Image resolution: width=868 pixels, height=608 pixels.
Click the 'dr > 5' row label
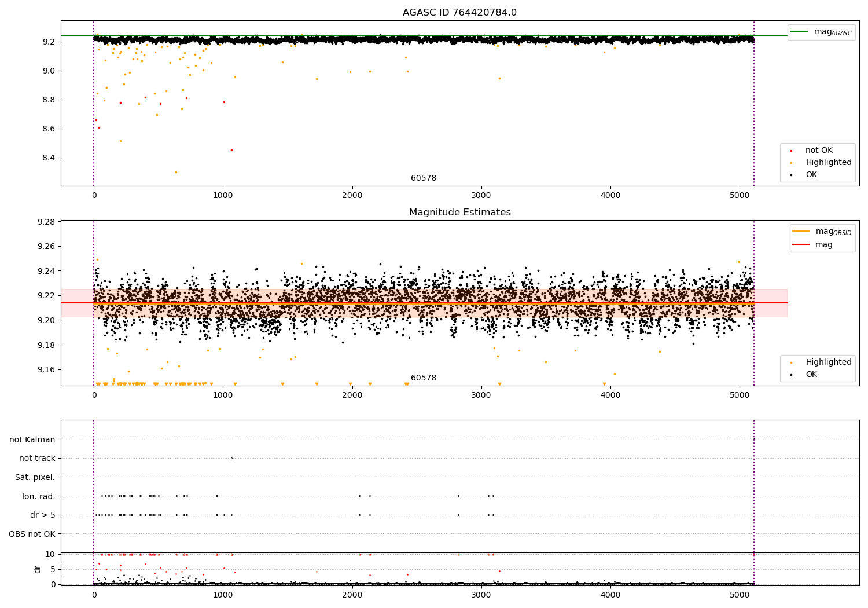43,515
